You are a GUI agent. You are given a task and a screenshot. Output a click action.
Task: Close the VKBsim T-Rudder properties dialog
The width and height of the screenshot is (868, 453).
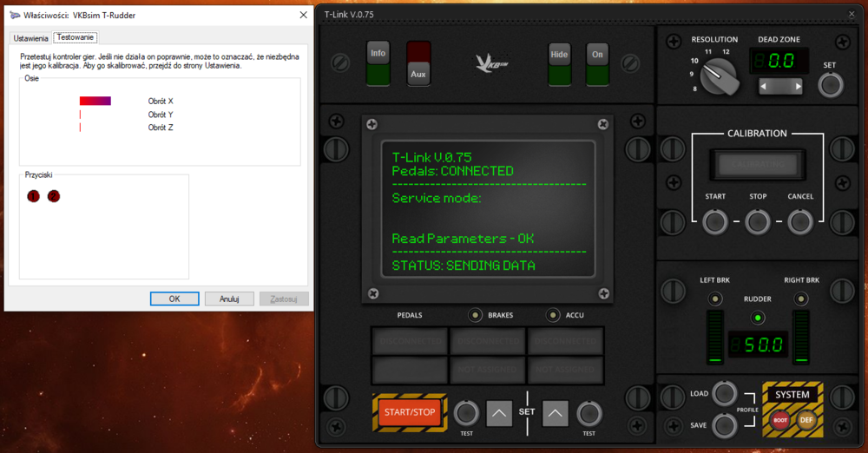(303, 15)
